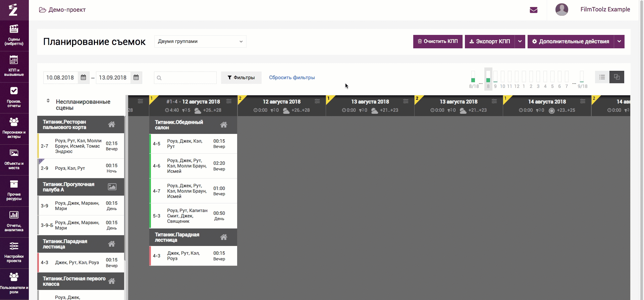
Task: Select unplanned scene 3-9 Роуз, Джек, Марвин
Action: point(80,206)
